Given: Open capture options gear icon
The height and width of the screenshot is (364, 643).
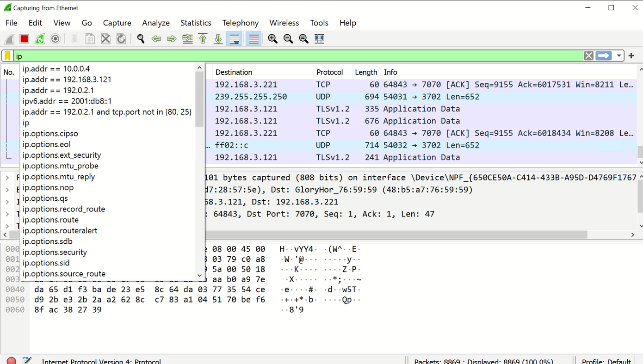Looking at the screenshot, I should [x=55, y=39].
